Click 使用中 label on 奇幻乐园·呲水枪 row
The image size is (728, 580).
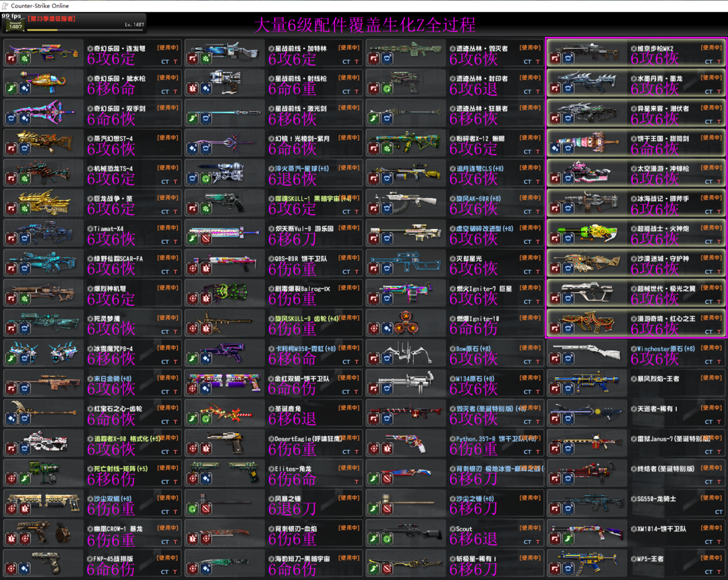coord(168,77)
